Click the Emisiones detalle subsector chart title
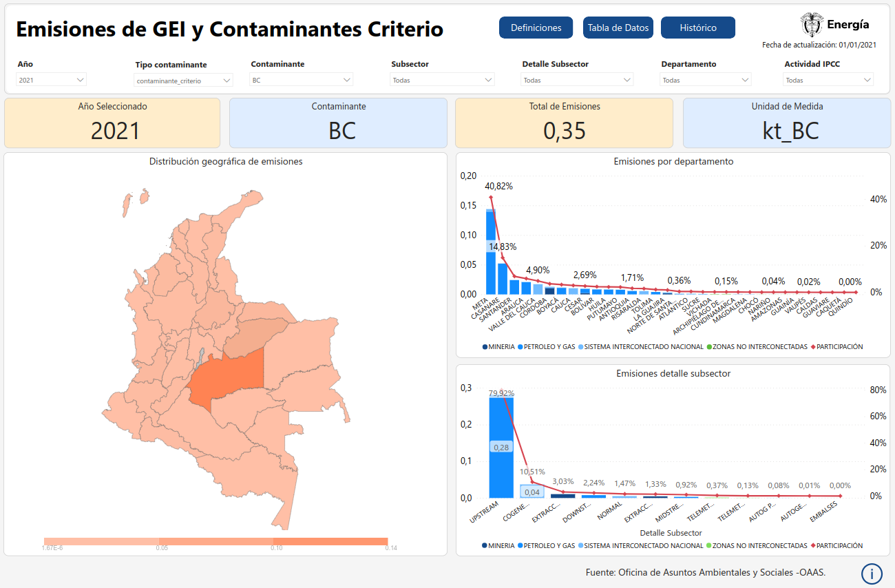895x588 pixels. click(673, 373)
